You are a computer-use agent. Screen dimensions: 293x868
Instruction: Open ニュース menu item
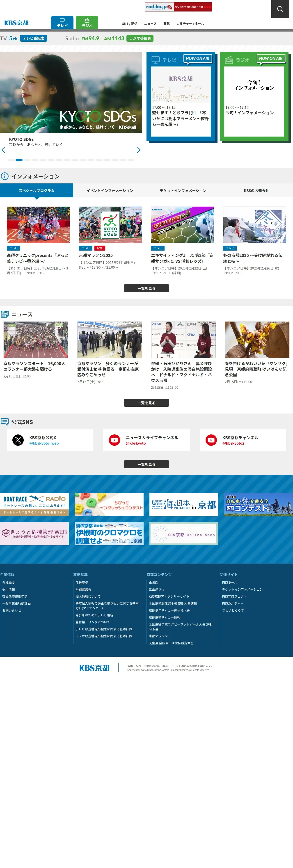click(150, 24)
